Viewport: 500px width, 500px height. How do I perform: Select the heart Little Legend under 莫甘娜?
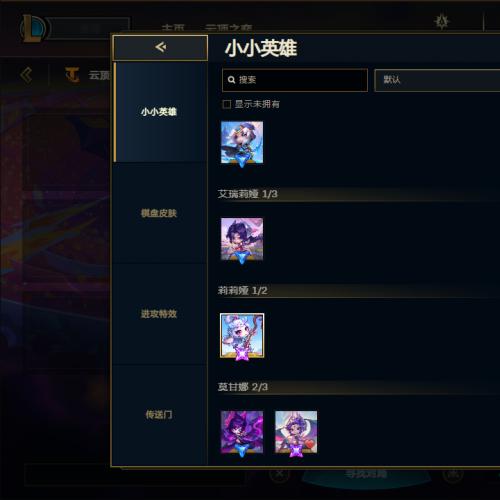point(296,433)
